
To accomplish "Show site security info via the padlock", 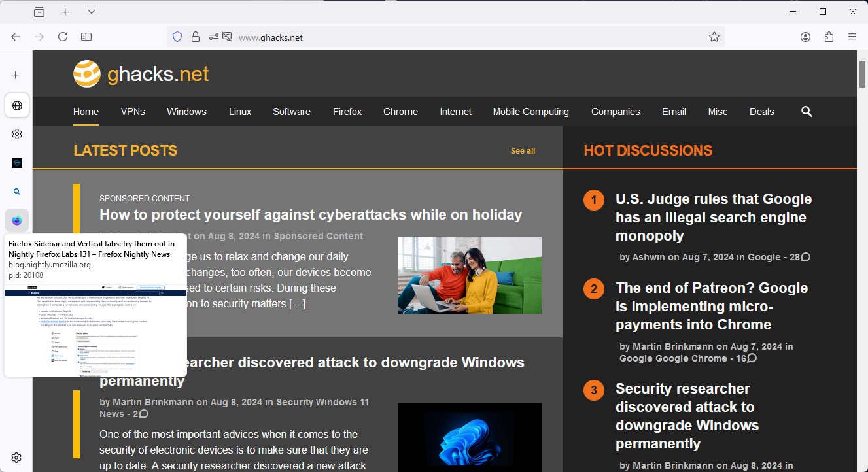I will (196, 37).
